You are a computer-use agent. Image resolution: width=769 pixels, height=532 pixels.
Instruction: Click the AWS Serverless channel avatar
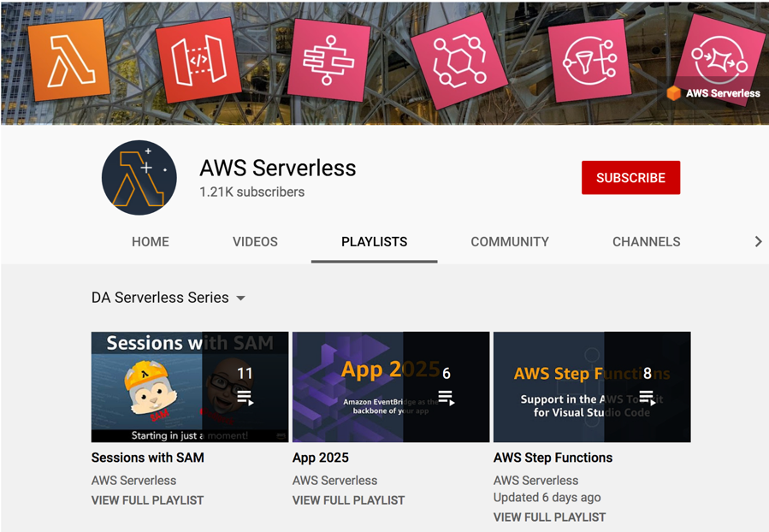(139, 178)
